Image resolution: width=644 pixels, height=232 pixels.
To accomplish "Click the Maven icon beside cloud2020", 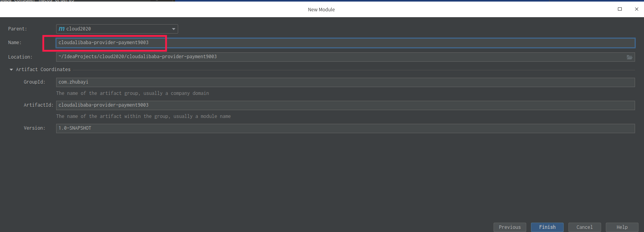I will pyautogui.click(x=62, y=29).
